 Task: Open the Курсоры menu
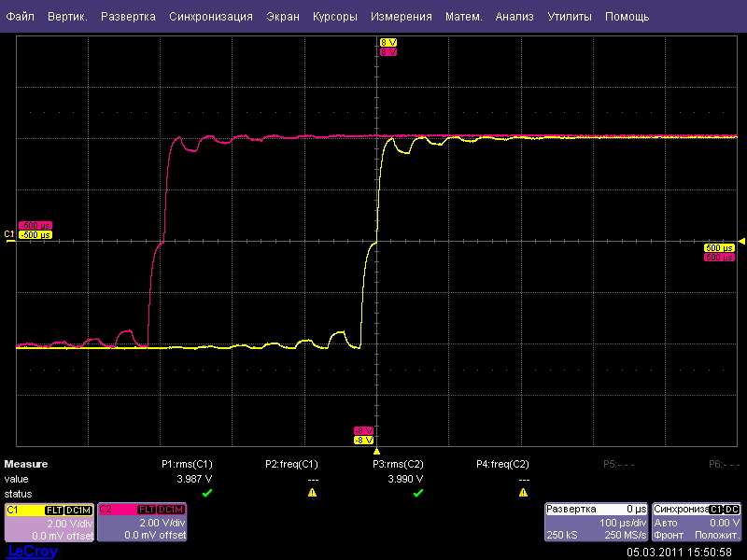click(334, 17)
